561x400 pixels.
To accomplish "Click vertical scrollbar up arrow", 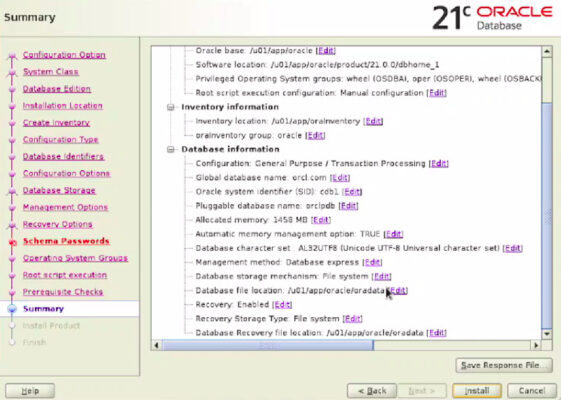I will (547, 52).
